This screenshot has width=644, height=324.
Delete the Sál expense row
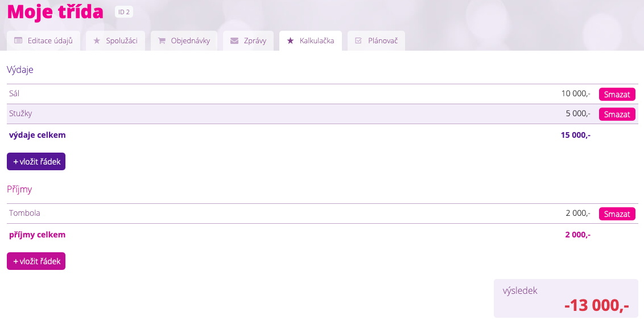[617, 95]
